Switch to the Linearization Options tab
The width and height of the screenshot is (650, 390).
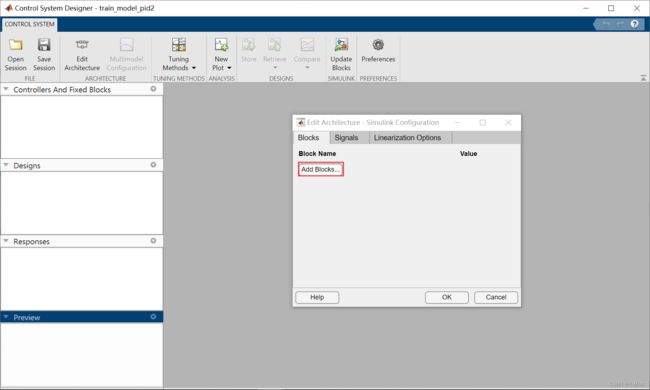pyautogui.click(x=407, y=138)
